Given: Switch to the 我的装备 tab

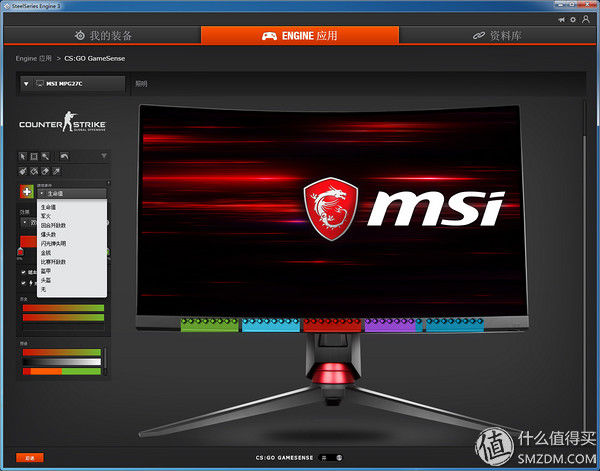Looking at the screenshot, I should 103,36.
